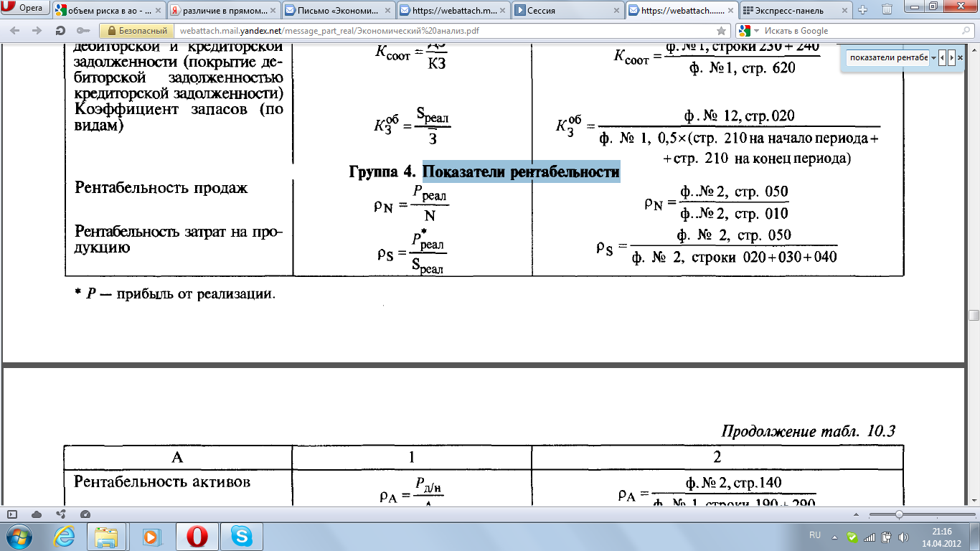
Task: Bookmark page with the star icon
Action: pos(722,31)
